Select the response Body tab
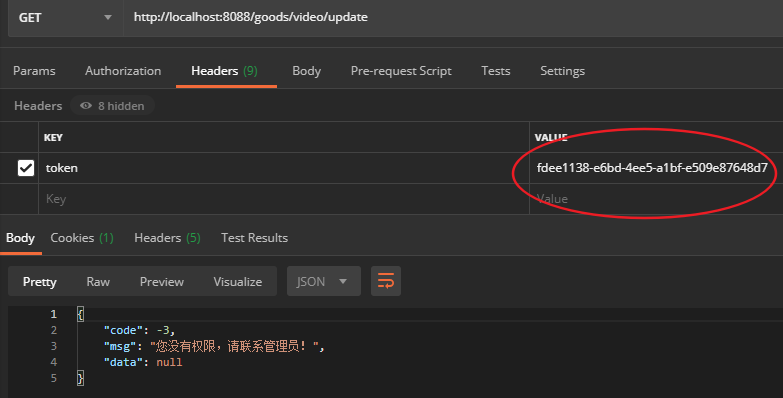783x398 pixels. coord(20,238)
